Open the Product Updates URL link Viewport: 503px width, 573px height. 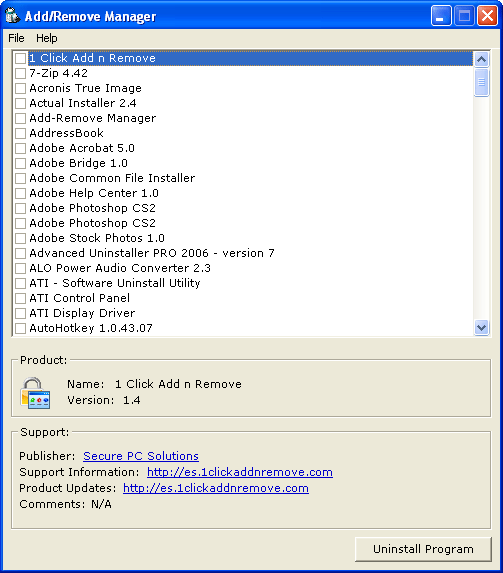coord(216,488)
